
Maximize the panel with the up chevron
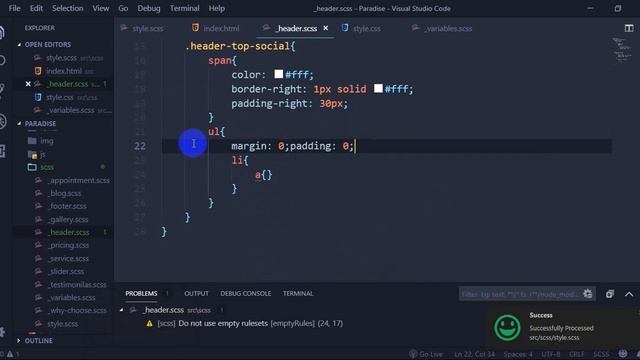(x=629, y=294)
